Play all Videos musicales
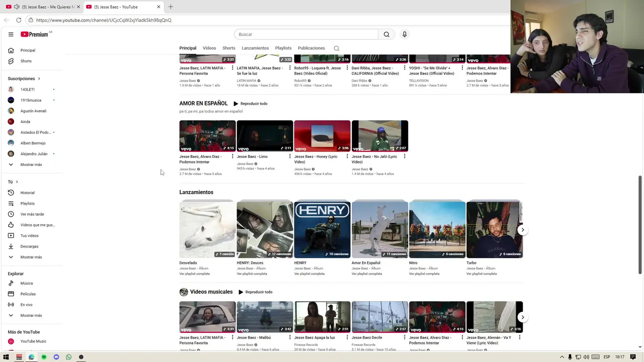 [x=255, y=292]
